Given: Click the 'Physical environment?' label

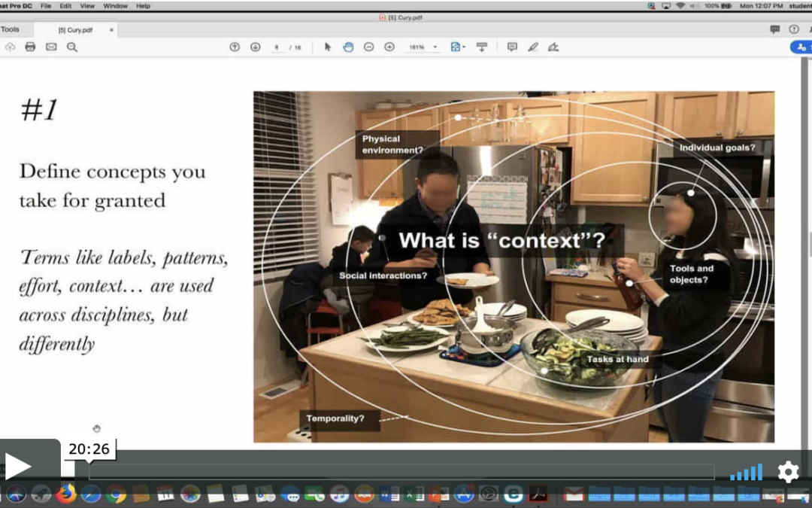Looking at the screenshot, I should (392, 144).
